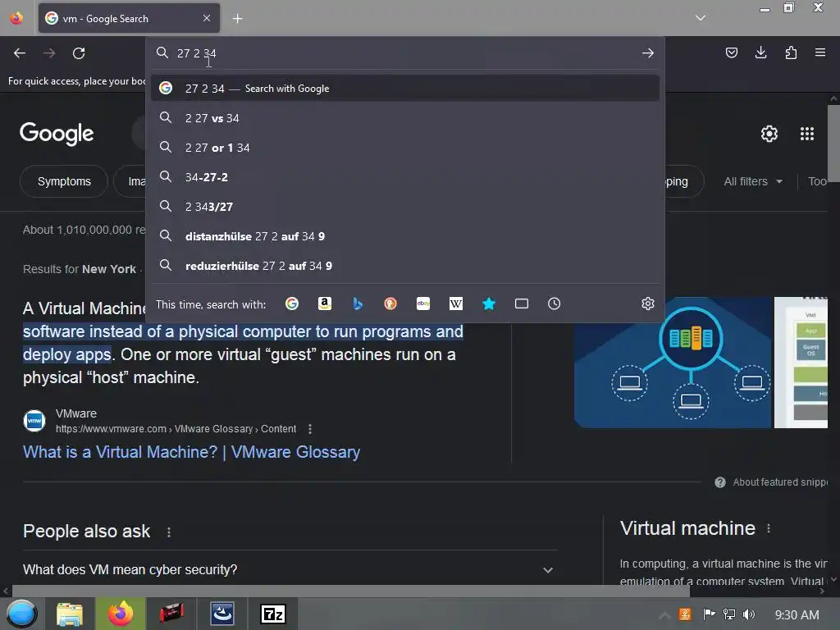The height and width of the screenshot is (630, 840).
Task: Click the forward navigation arrow
Action: (x=49, y=53)
